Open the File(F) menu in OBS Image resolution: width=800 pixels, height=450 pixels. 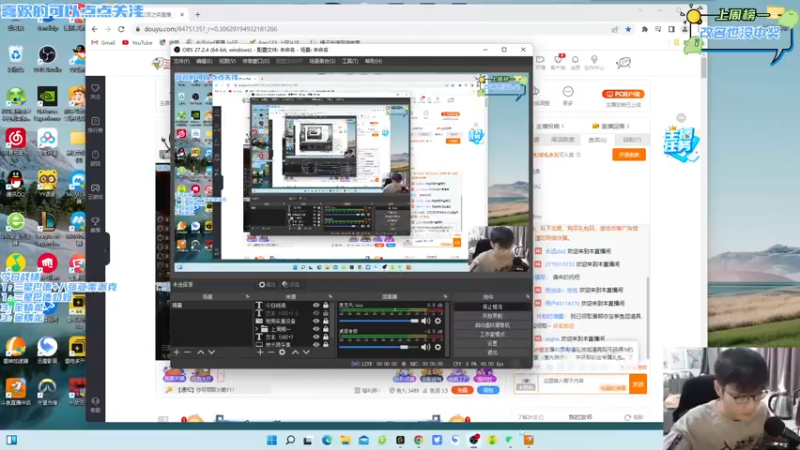(182, 61)
